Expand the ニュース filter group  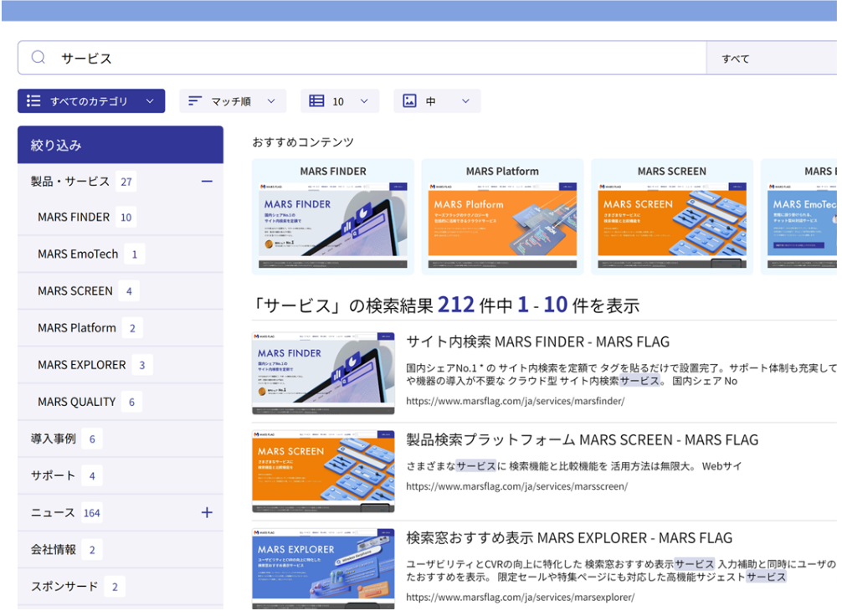tap(207, 512)
